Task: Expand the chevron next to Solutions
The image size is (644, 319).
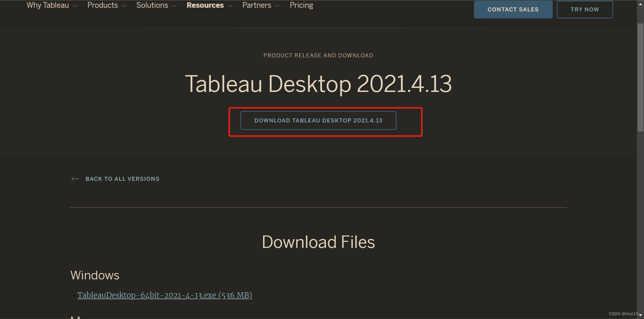Action: [x=174, y=6]
